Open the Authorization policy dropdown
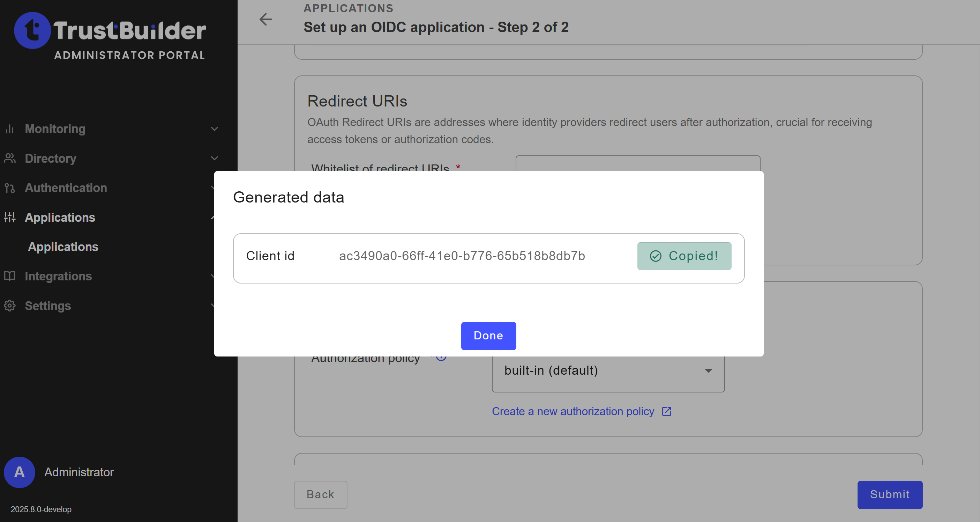This screenshot has width=980, height=522. [x=608, y=370]
